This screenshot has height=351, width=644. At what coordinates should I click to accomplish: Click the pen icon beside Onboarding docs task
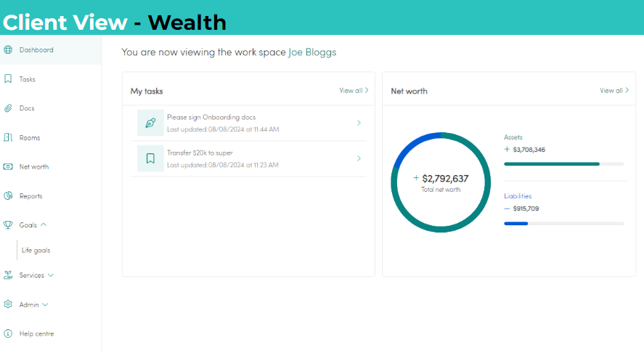pos(150,123)
